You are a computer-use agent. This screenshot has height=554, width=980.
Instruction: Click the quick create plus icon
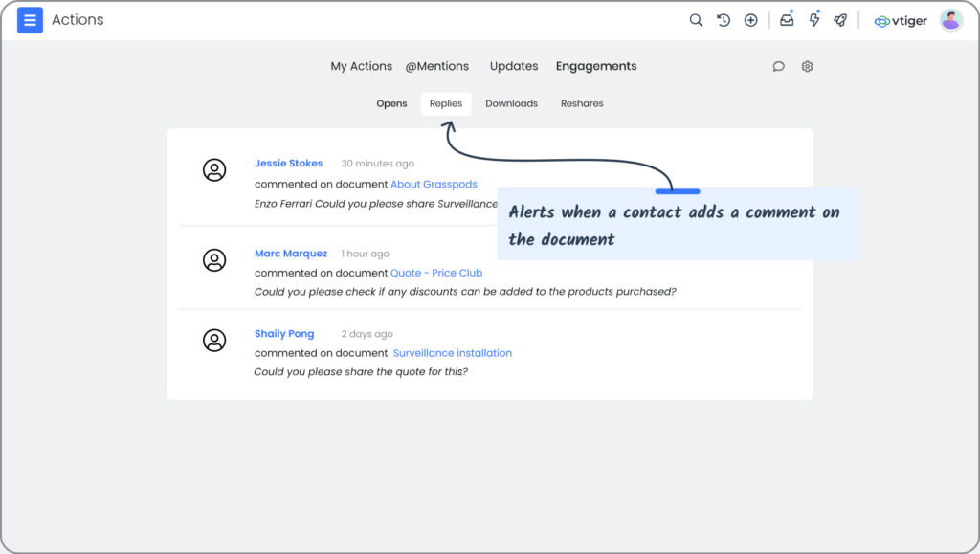[750, 21]
